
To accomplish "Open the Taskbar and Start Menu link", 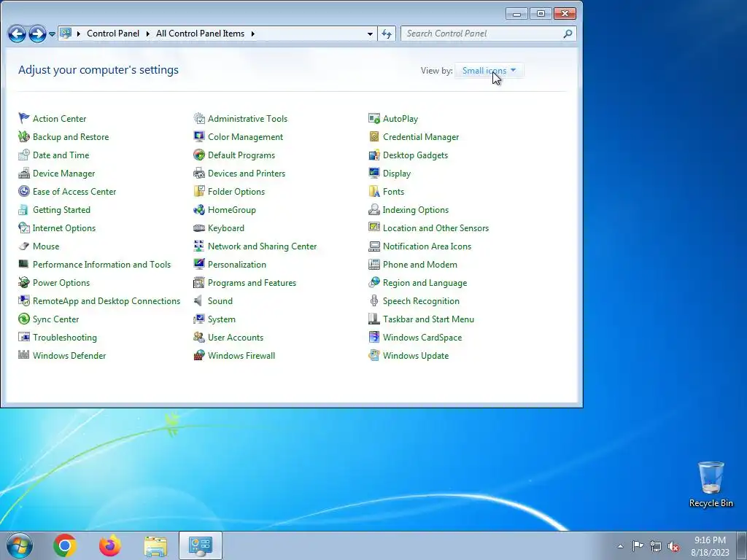I will [x=428, y=319].
